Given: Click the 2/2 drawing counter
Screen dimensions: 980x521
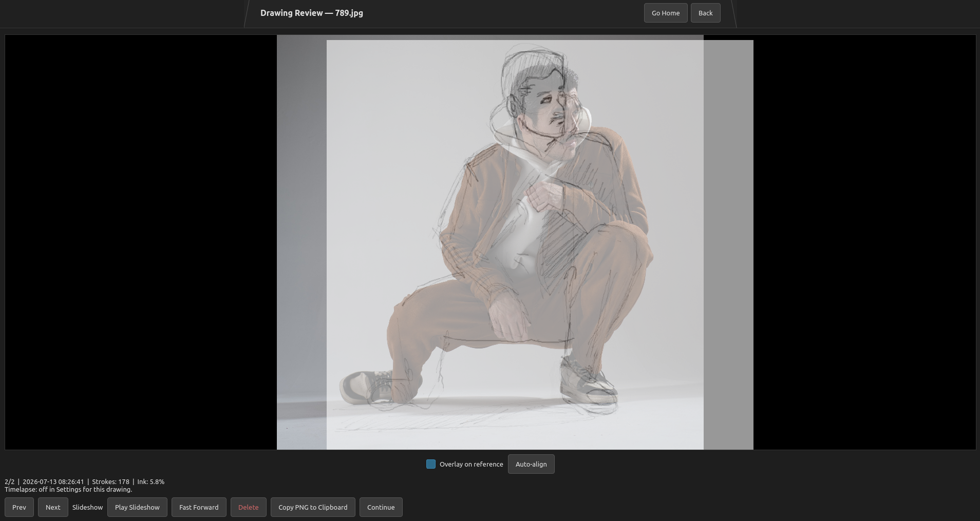Looking at the screenshot, I should [9, 481].
